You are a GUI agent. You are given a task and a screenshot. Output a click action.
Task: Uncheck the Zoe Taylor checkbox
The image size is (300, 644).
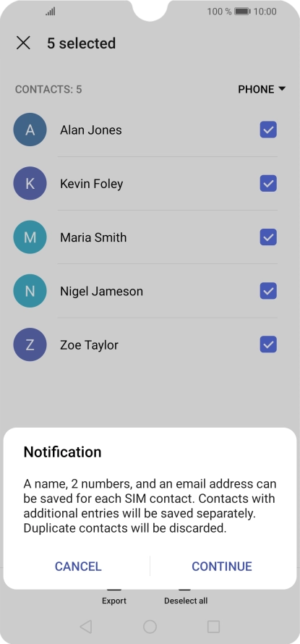coord(268,344)
